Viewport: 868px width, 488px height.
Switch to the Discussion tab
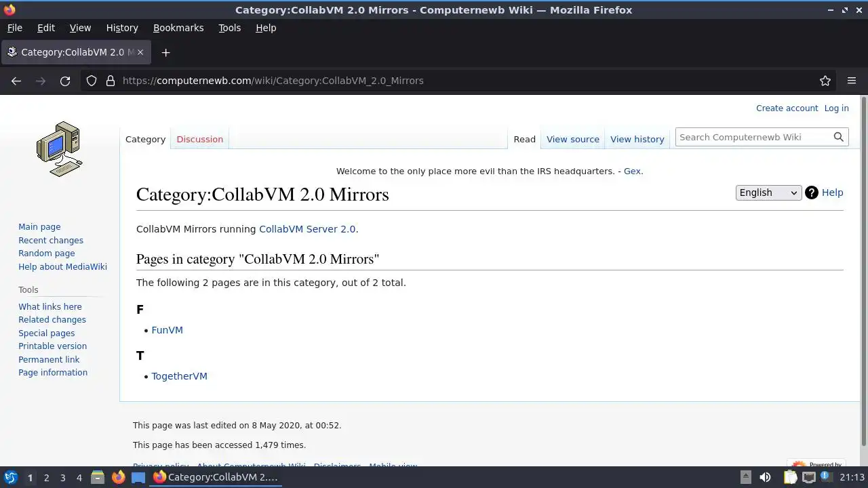pyautogui.click(x=199, y=139)
